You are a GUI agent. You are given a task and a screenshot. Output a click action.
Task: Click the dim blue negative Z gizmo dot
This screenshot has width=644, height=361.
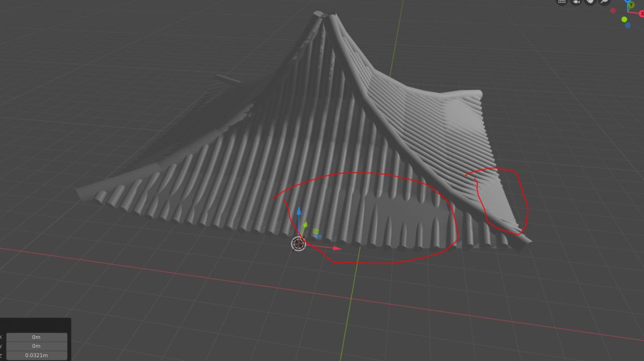(x=627, y=25)
